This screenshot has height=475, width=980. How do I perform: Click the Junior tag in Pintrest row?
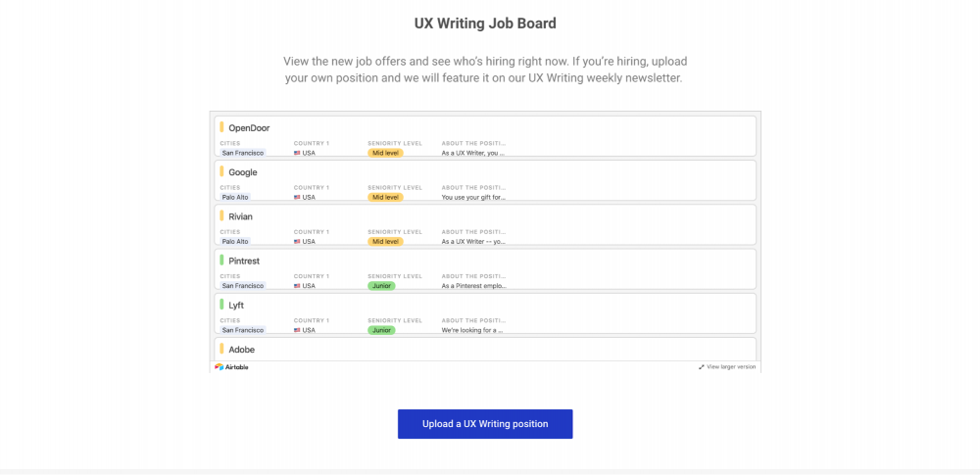(x=381, y=286)
